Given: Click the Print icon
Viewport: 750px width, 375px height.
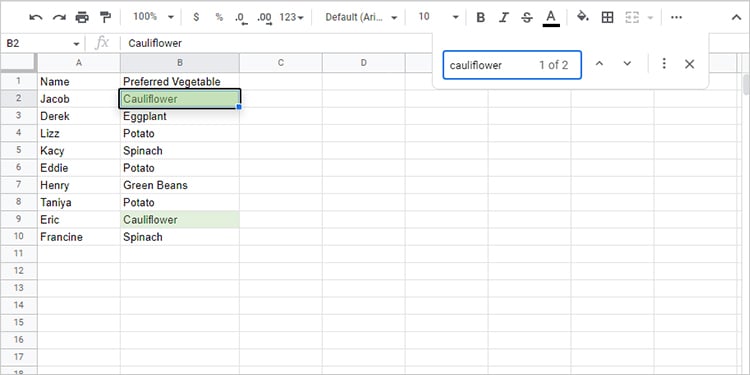Looking at the screenshot, I should pos(82,18).
